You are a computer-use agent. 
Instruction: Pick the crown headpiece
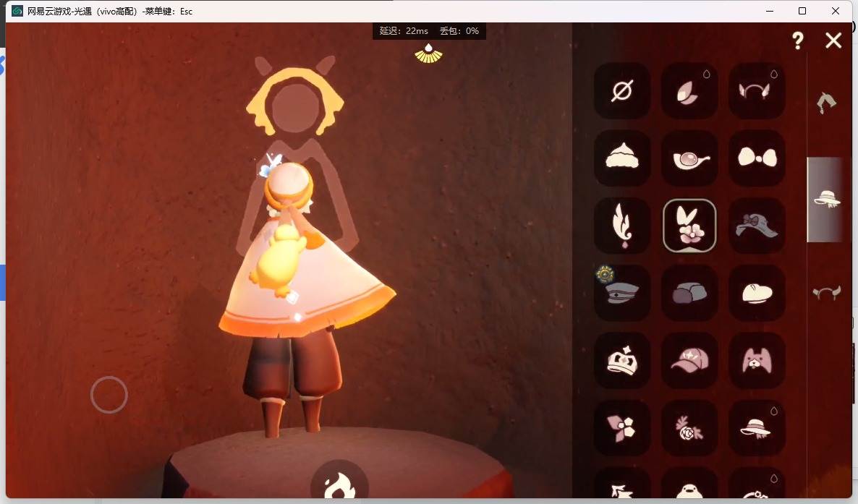[622, 360]
